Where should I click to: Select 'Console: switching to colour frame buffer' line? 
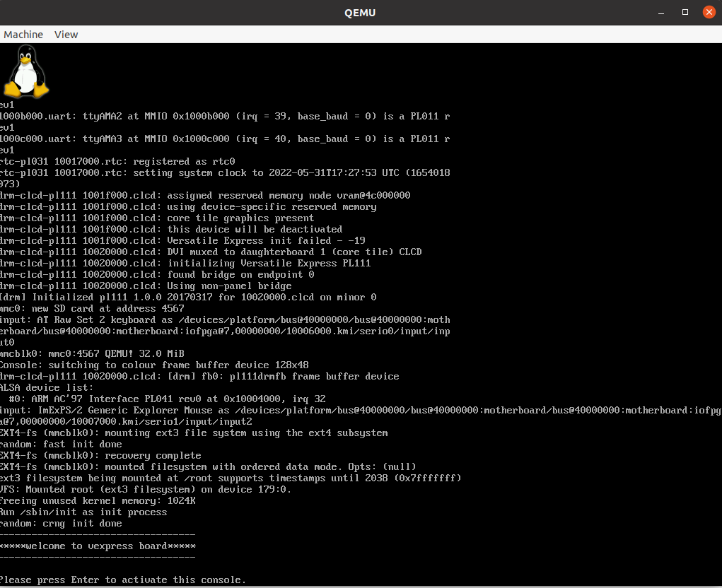(154, 365)
